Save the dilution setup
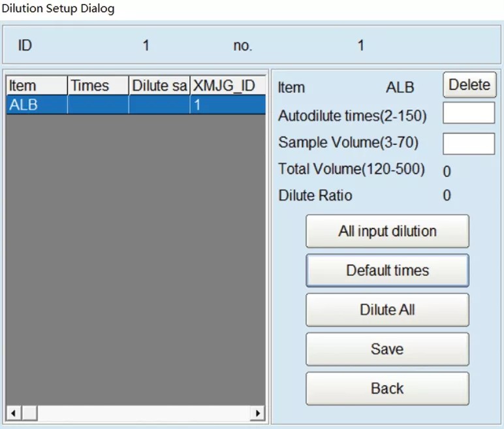This screenshot has width=504, height=429. click(387, 349)
